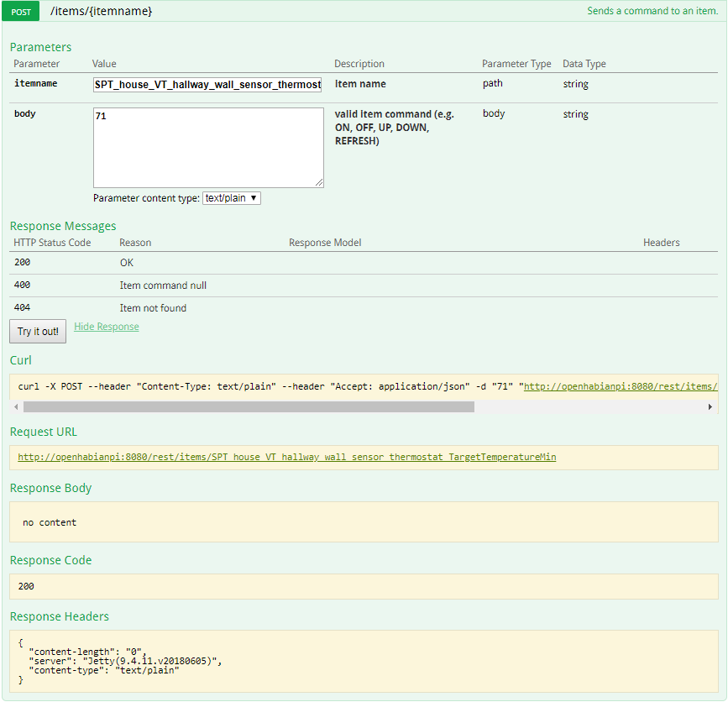Select the 400 Item command null row

163,286
